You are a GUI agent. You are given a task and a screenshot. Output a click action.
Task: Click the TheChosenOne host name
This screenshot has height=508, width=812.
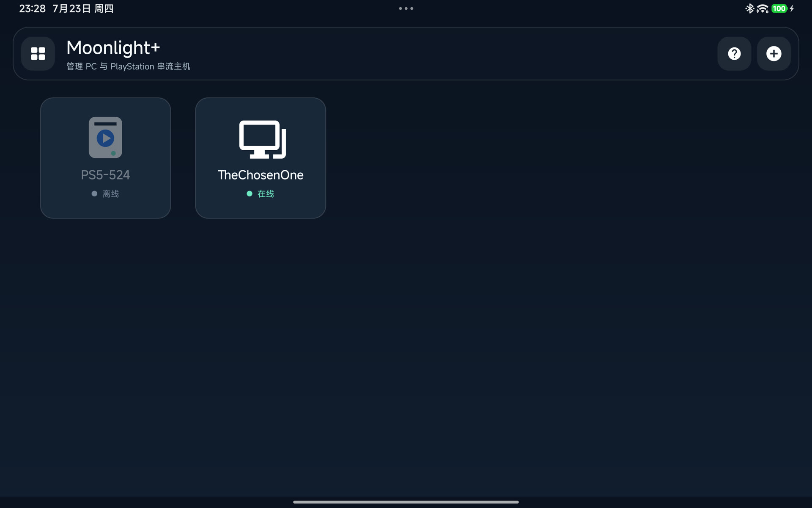(261, 175)
